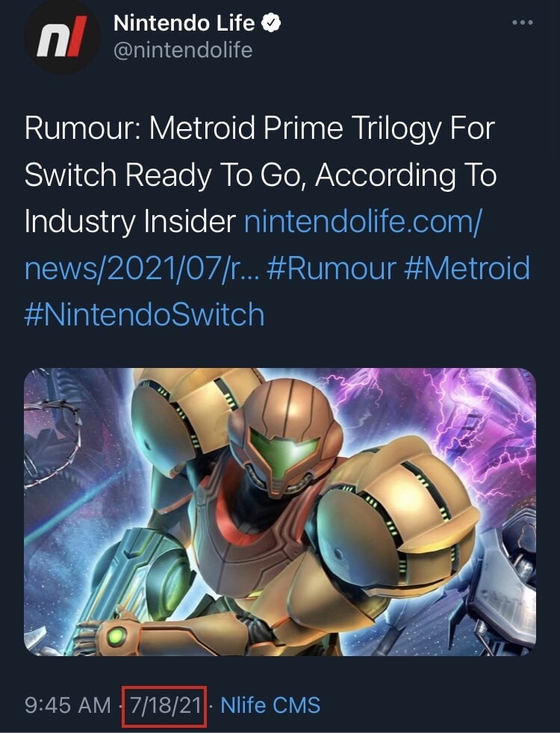The width and height of the screenshot is (560, 733).
Task: Open the three-dot more options menu
Action: [x=522, y=22]
